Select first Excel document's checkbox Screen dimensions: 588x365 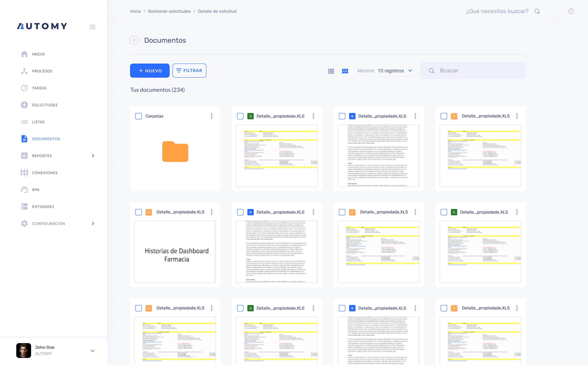coord(240,116)
